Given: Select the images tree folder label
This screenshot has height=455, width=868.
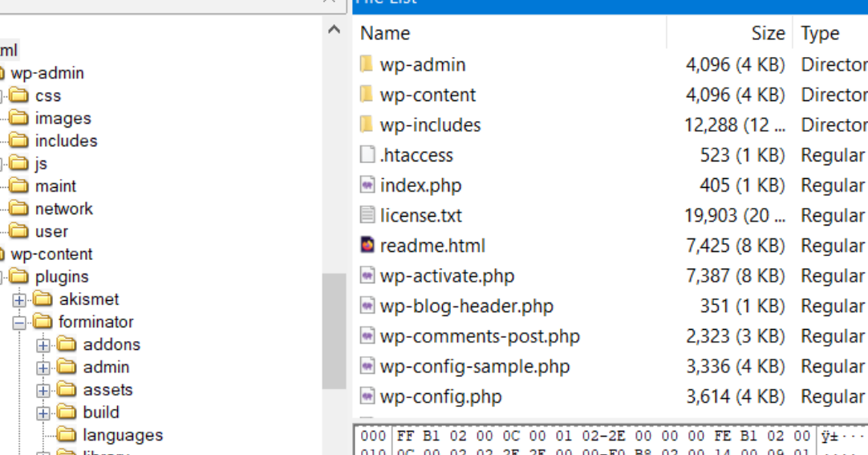Looking at the screenshot, I should point(63,119).
